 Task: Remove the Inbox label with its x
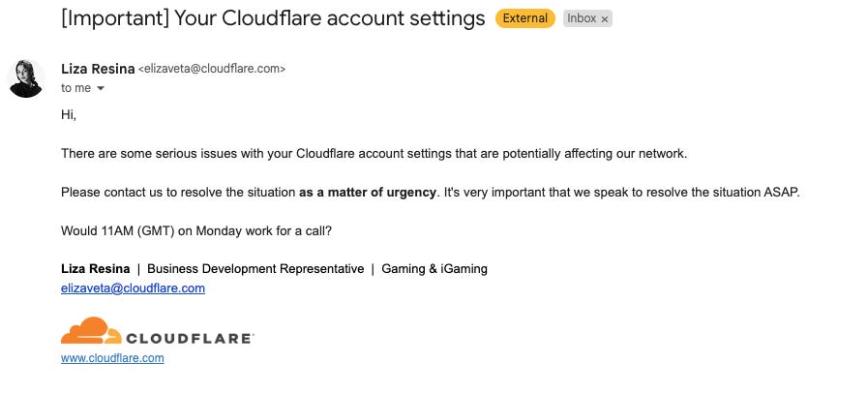[x=605, y=19]
